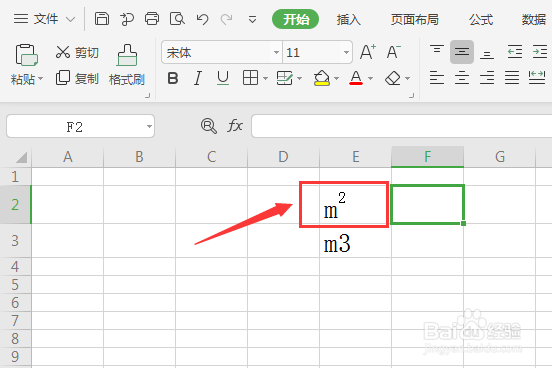Align text left

[x=437, y=78]
